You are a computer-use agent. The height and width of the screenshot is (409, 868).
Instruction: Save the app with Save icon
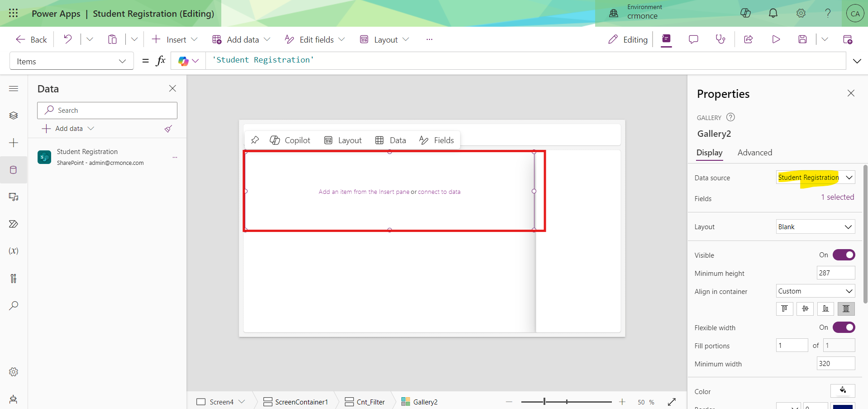point(802,39)
